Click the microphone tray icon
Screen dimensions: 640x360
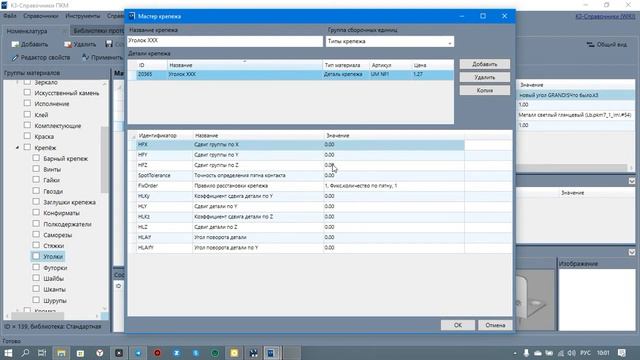point(526,353)
